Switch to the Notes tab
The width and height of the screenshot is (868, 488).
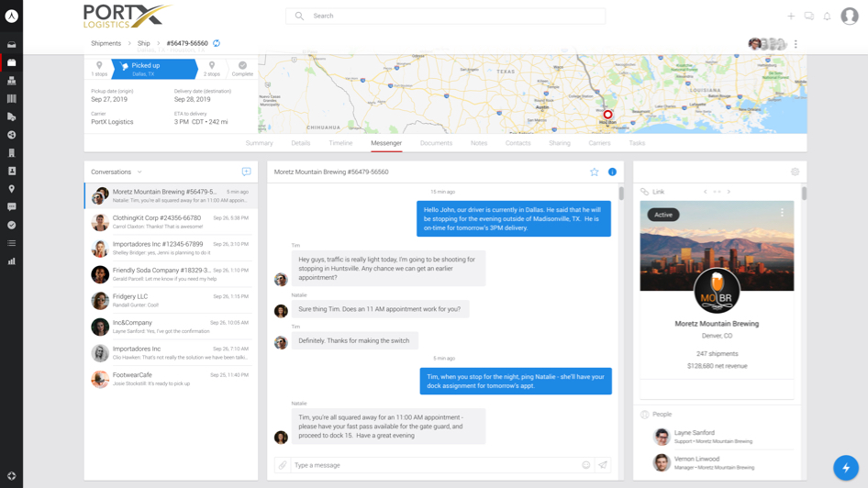(x=479, y=143)
